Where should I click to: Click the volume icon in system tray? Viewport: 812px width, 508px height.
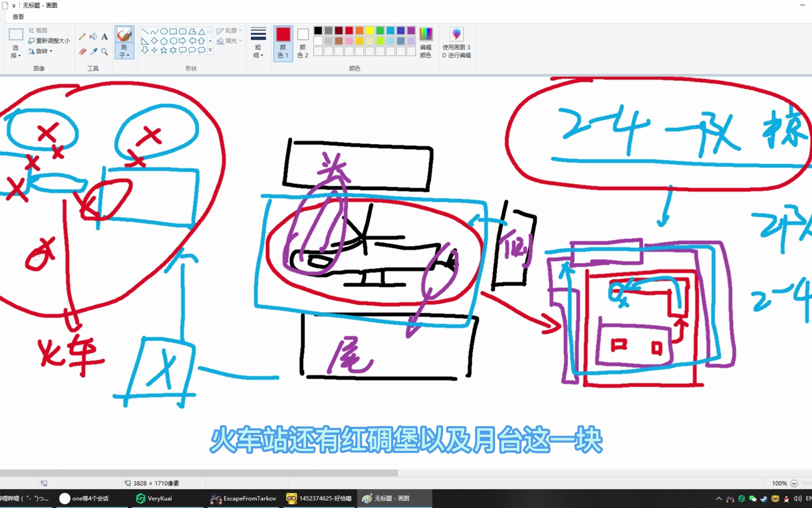(x=798, y=499)
